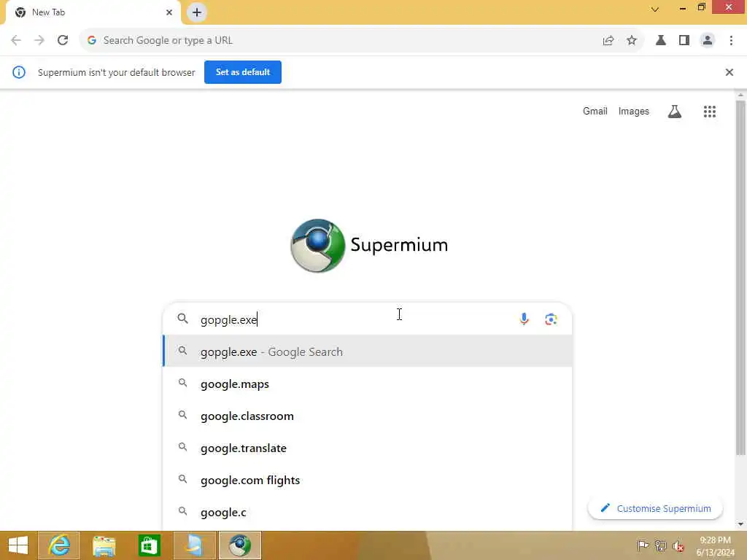This screenshot has height=560, width=747.
Task: Open the profile avatar menu
Action: point(708,41)
